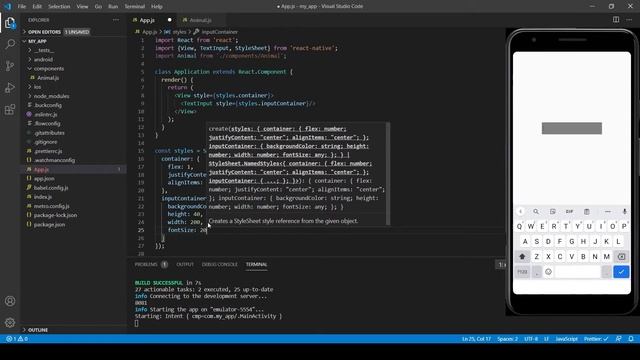
Task: Click the feedback icon in status bar
Action: (619, 339)
